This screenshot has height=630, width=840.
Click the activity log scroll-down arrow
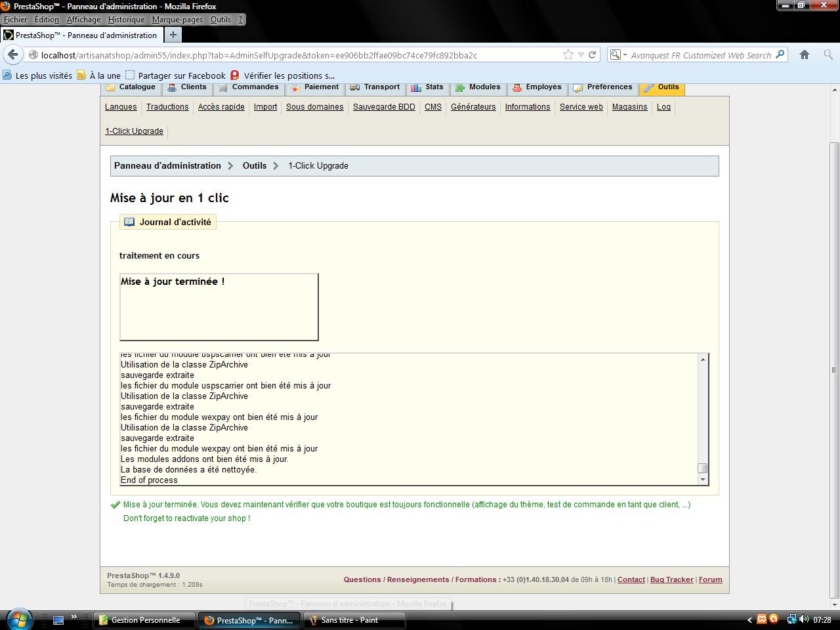(703, 479)
